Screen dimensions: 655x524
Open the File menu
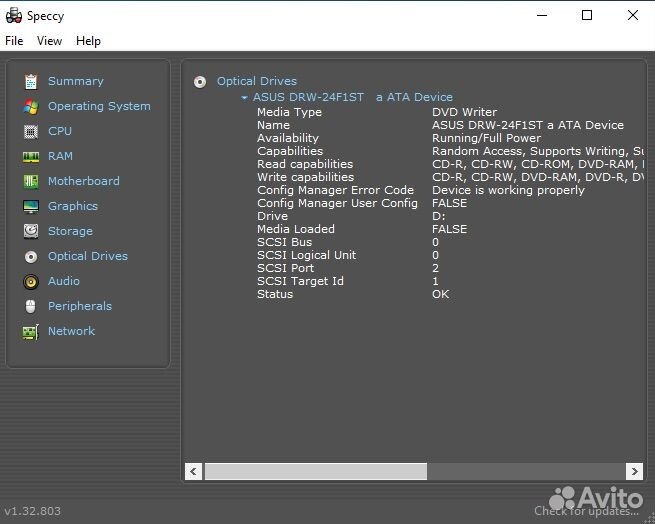(14, 41)
